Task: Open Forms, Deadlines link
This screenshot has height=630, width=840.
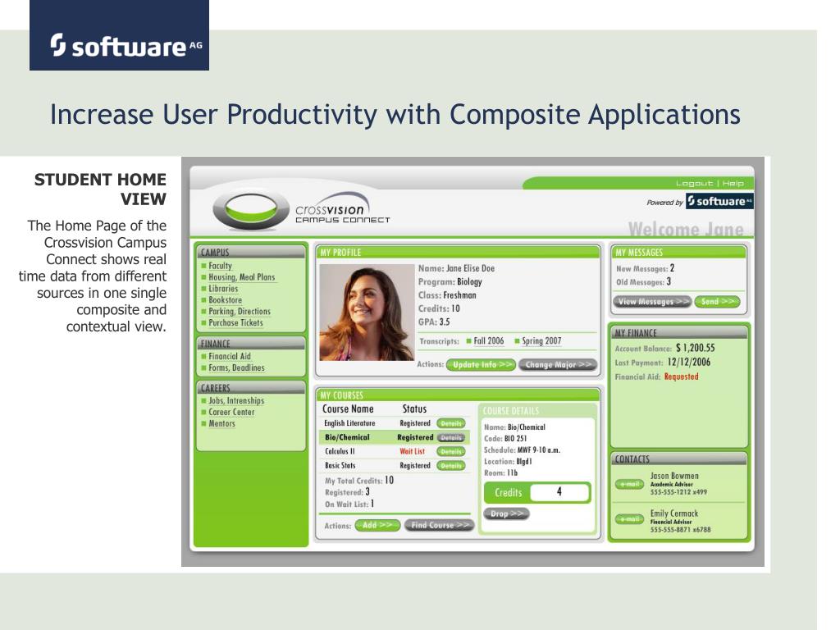Action: tap(236, 367)
